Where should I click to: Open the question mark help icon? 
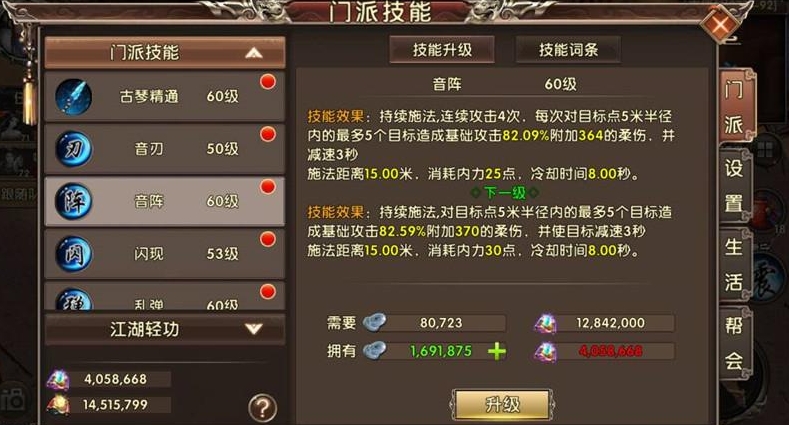[x=262, y=407]
